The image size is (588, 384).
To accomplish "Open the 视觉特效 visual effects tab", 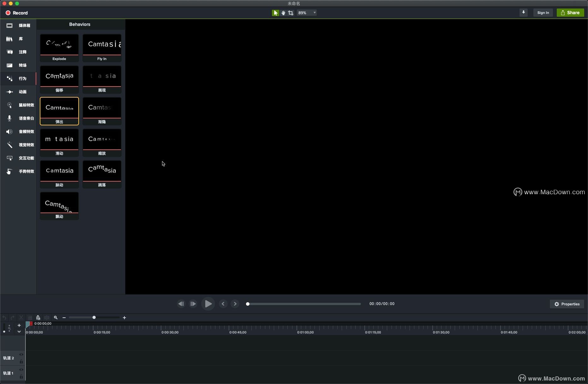I will point(18,145).
